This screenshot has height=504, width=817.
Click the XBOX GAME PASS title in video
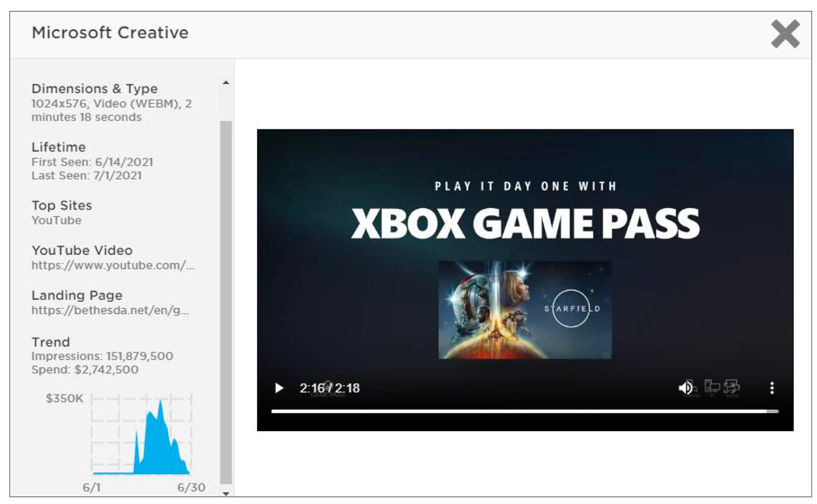525,223
